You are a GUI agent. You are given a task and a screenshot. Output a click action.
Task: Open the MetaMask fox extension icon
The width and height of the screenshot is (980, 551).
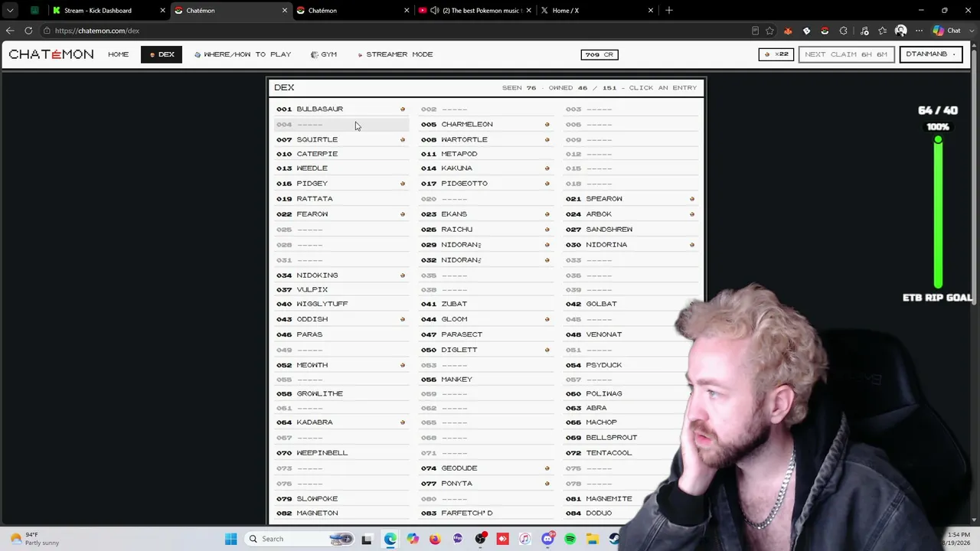[788, 31]
